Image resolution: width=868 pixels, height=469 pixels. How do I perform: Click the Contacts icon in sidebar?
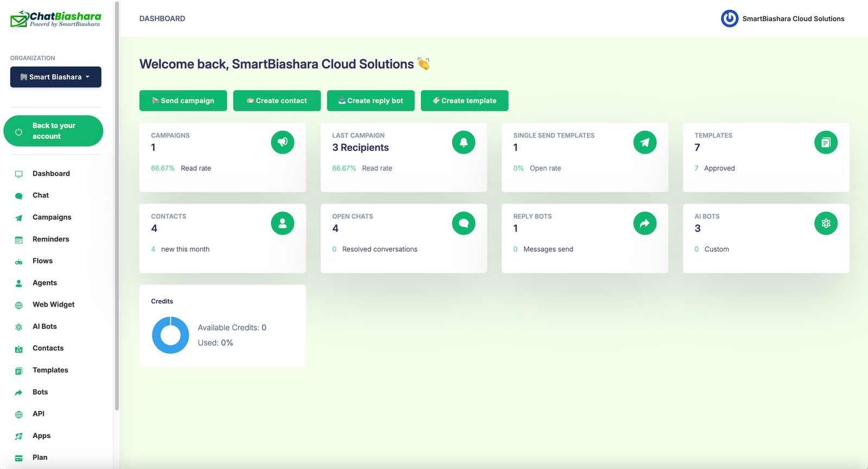coord(19,349)
